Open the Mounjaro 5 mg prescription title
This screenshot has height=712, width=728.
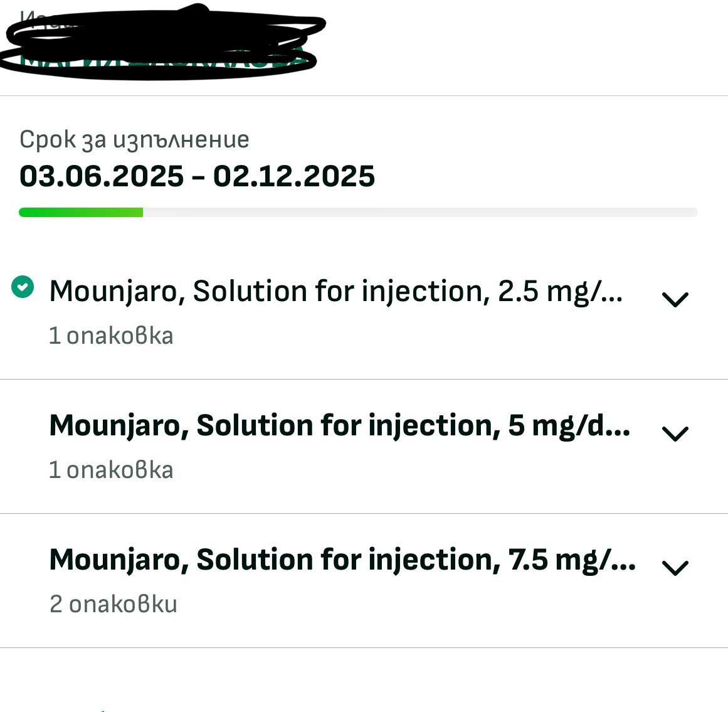[339, 425]
